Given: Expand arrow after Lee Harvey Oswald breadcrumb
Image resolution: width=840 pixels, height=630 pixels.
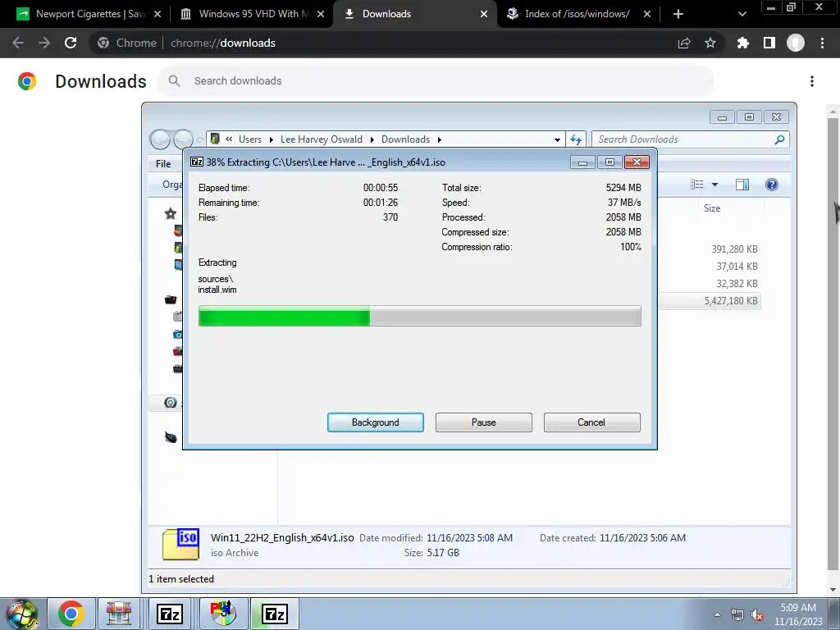Looking at the screenshot, I should pyautogui.click(x=372, y=139).
